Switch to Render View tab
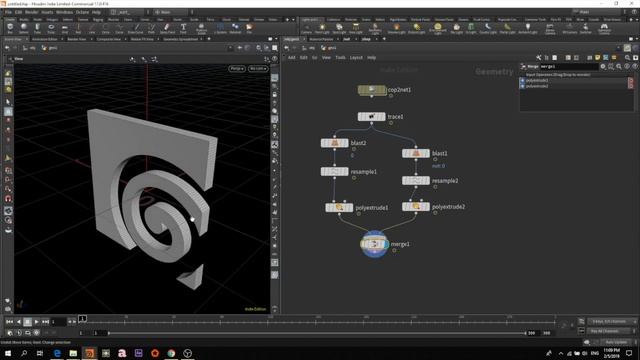This screenshot has width=640, height=360. [76, 39]
